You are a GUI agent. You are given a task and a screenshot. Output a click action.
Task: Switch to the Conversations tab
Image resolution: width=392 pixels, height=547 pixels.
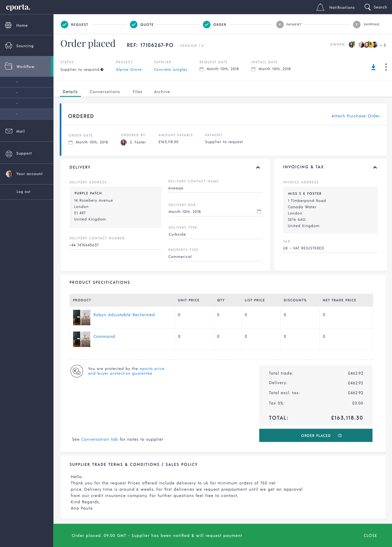point(105,92)
